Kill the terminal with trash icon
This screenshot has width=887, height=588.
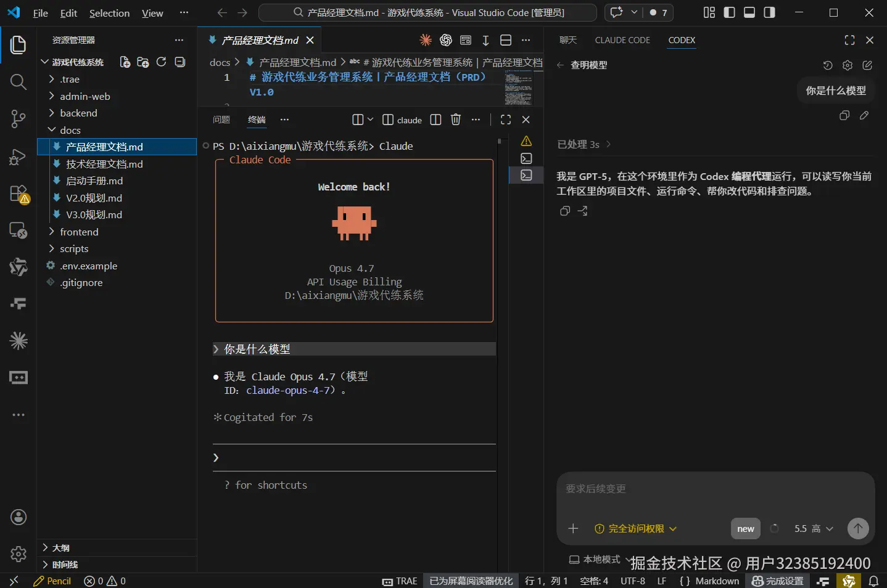[x=456, y=120]
